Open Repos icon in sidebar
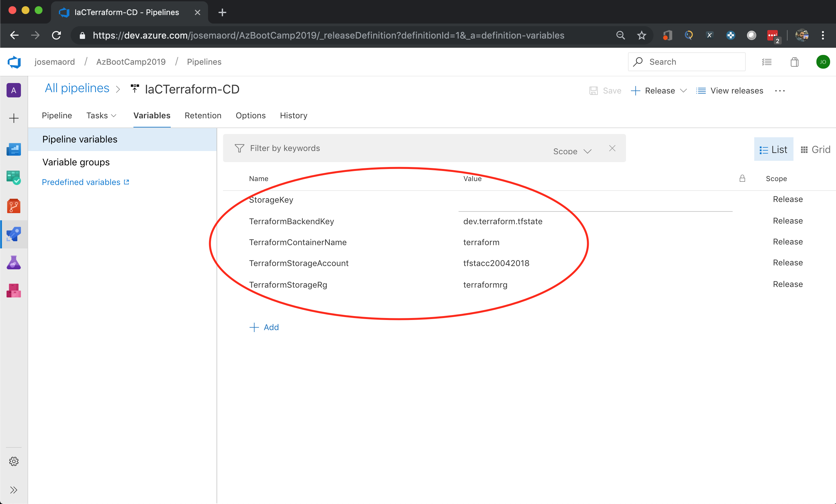Screen dimensions: 836x504 pyautogui.click(x=13, y=206)
